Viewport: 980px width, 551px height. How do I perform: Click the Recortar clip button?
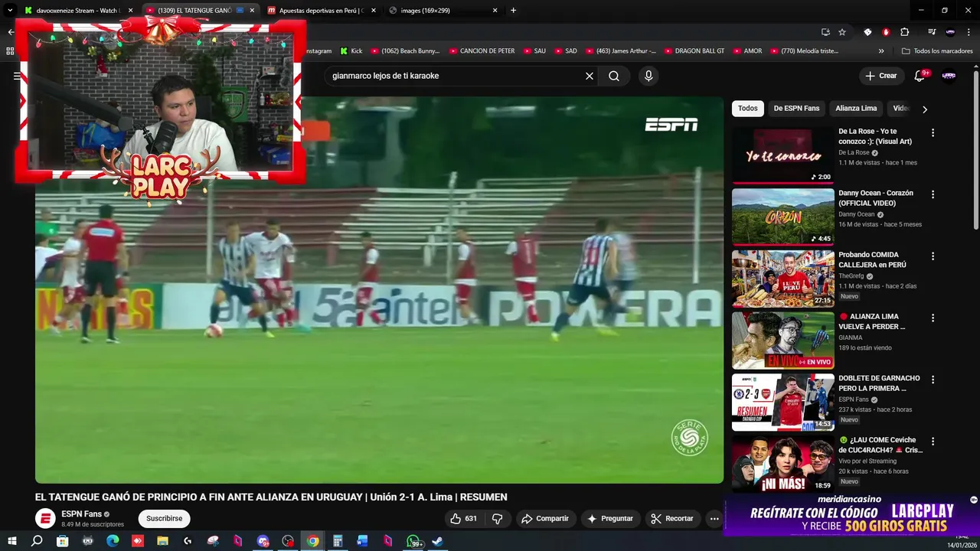672,518
